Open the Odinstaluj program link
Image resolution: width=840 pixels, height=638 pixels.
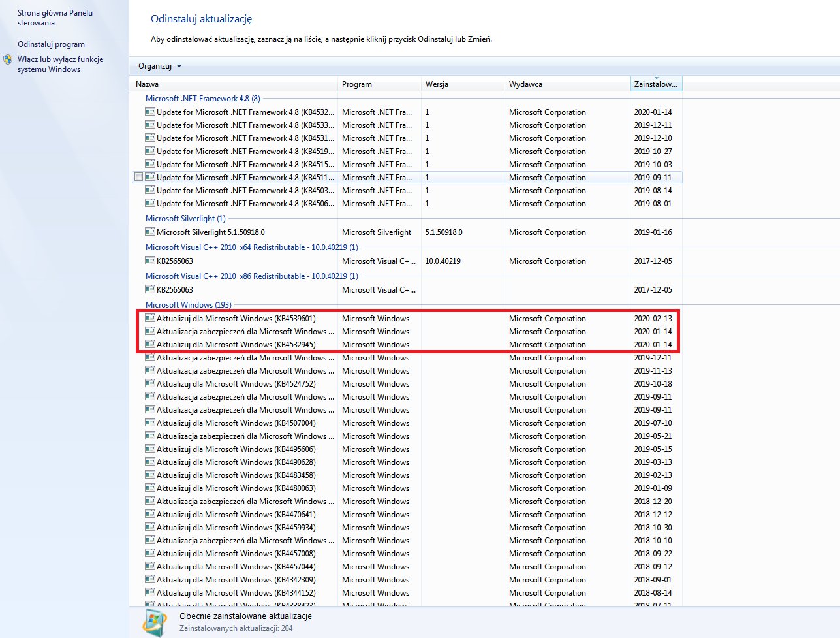point(51,44)
